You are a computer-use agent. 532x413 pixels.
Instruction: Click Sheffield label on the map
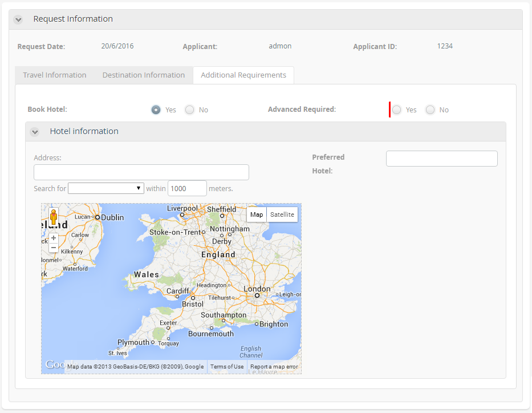(222, 209)
